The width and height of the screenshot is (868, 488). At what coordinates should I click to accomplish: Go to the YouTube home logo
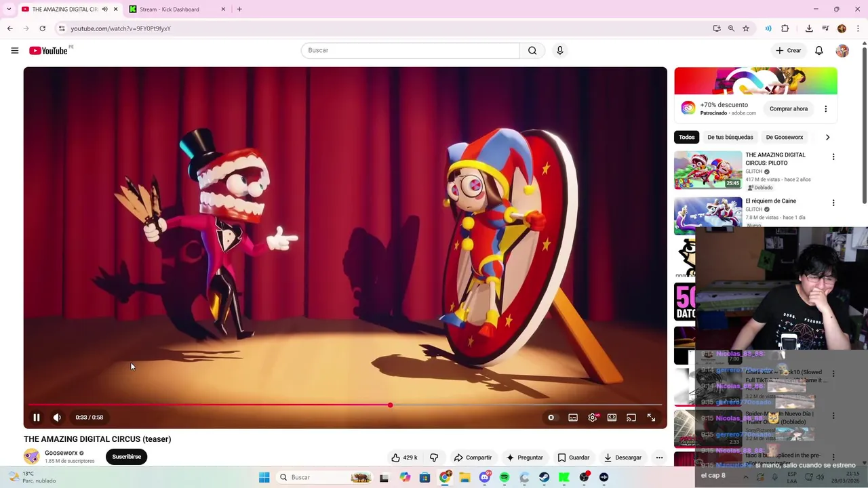click(x=48, y=51)
